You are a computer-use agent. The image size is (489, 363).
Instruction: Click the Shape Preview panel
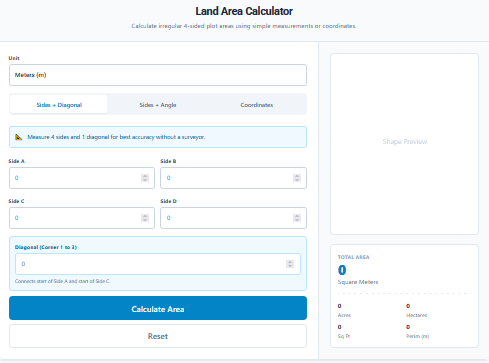point(404,144)
